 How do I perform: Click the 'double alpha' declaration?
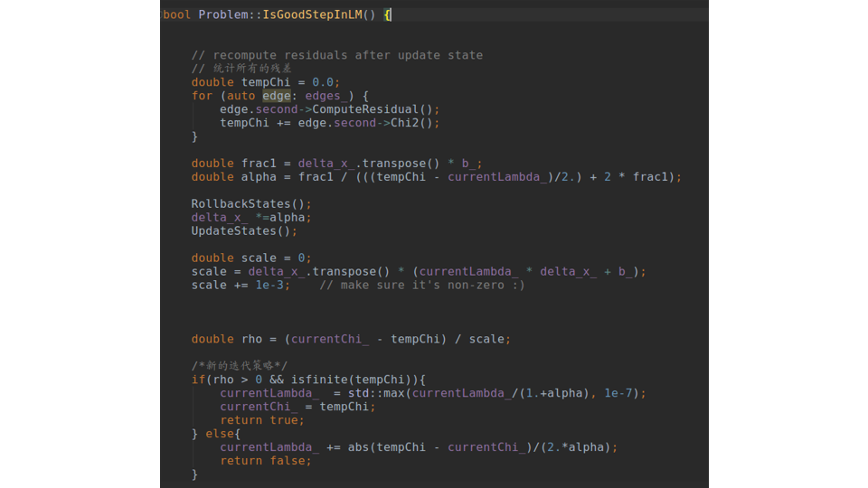coord(233,177)
